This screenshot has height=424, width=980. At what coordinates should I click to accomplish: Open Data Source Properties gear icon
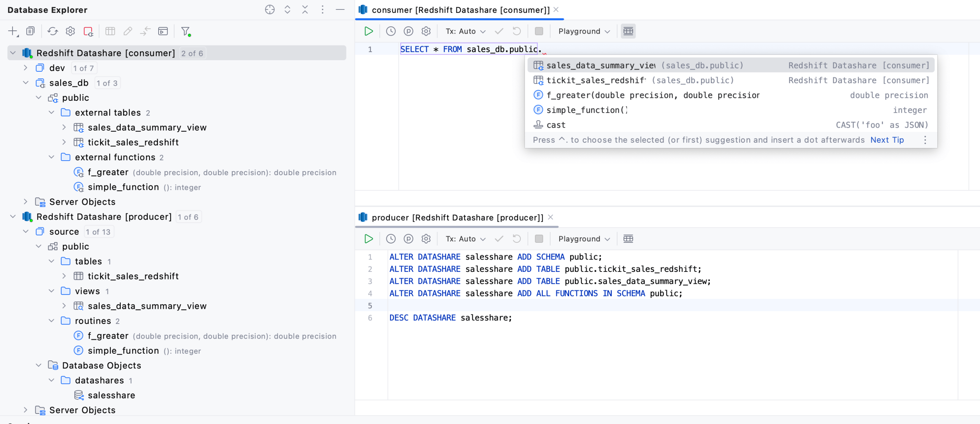coord(70,31)
